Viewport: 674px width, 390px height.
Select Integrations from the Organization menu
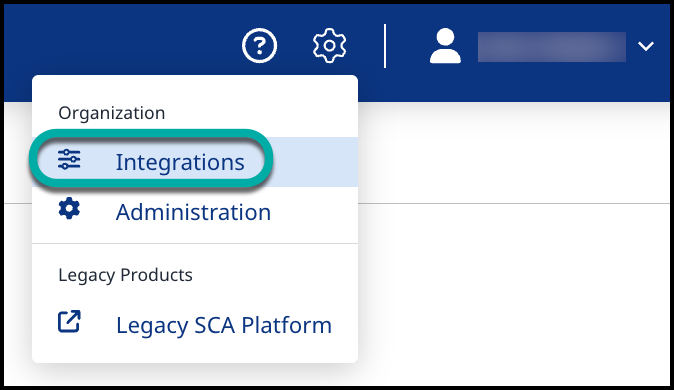[180, 162]
